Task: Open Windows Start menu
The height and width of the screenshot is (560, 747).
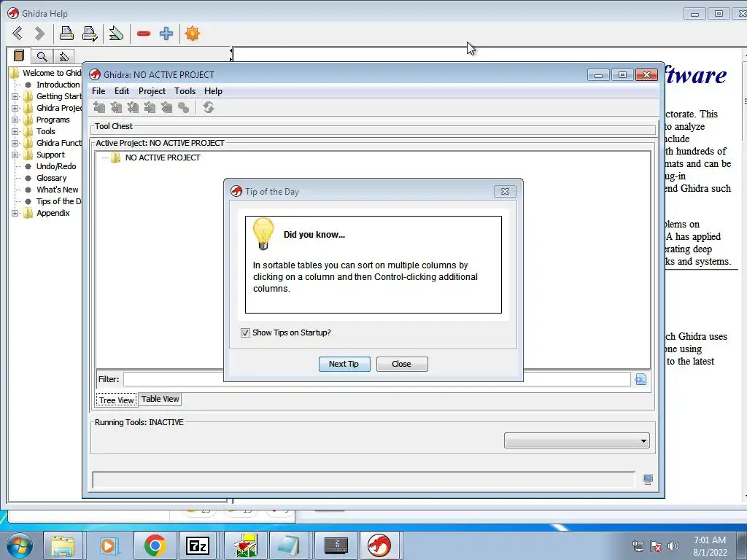Action: pos(18,545)
